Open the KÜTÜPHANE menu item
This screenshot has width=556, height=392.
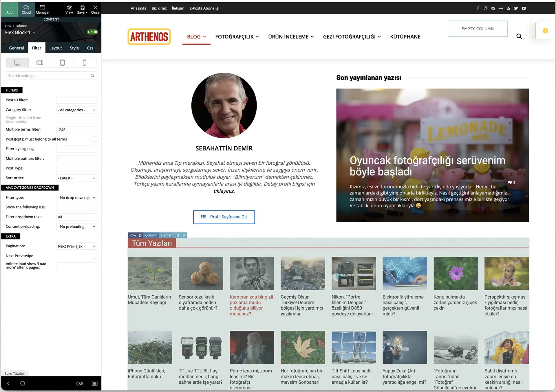point(405,37)
